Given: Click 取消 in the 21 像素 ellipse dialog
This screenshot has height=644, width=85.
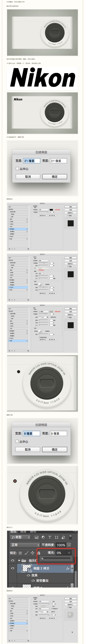Looking at the screenshot, I should [x=28, y=177].
